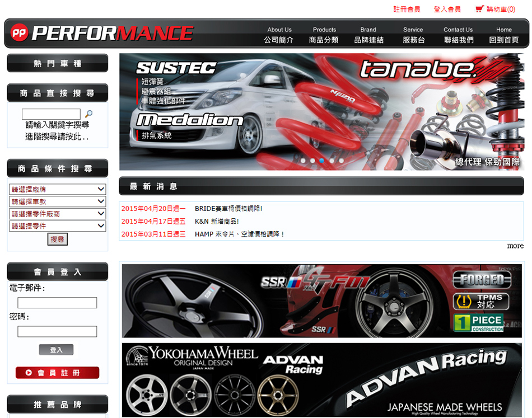The width and height of the screenshot is (532, 418).
Task: Click the 2015年04月20日 news date
Action: point(153,209)
